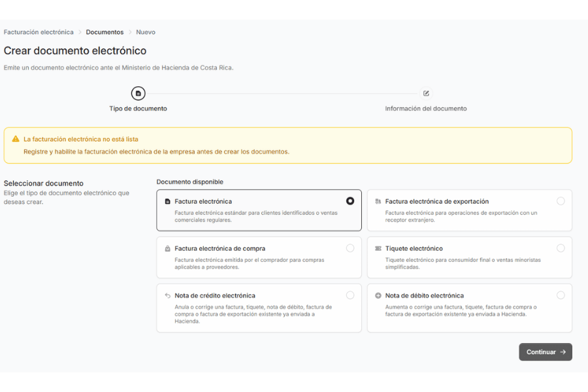Click the arrow icon on Continuar button
Image resolution: width=588 pixels, height=392 pixels.
[563, 352]
